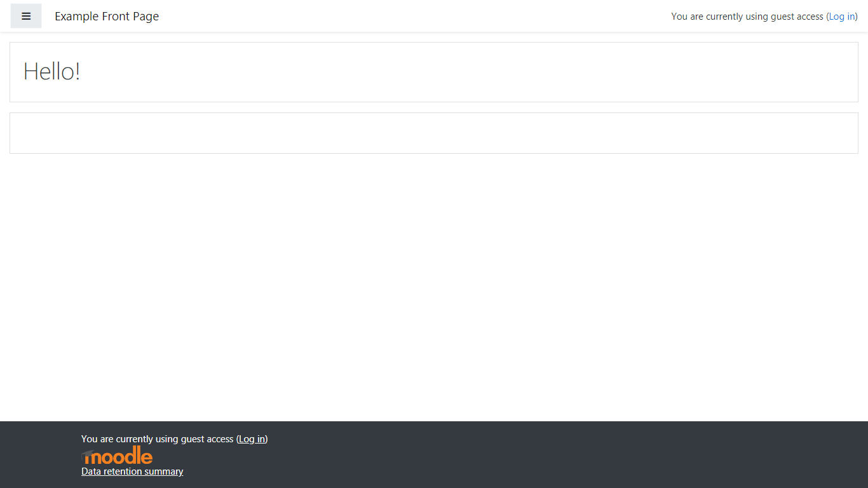Click the word "summary" in footer link
This screenshot has width=868, height=488.
164,471
